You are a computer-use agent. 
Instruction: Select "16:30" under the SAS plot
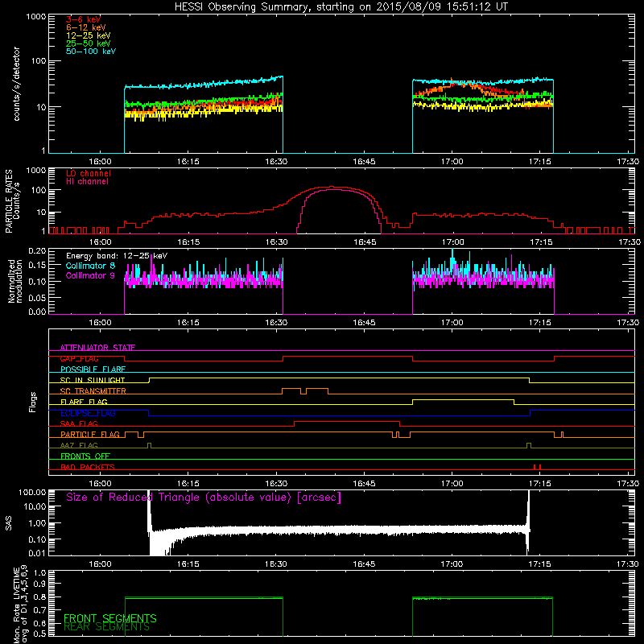pyautogui.click(x=276, y=564)
